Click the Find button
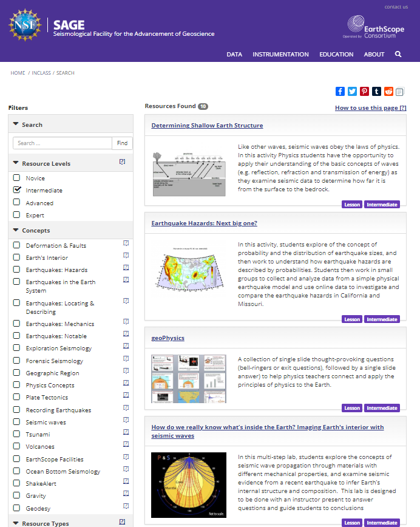The width and height of the screenshot is (420, 527). pos(123,143)
